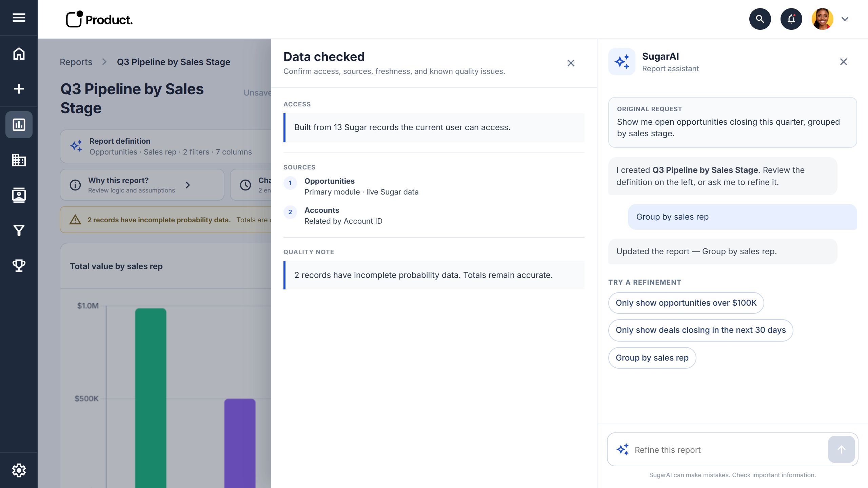Click the Reports breadcrumb link

(x=76, y=62)
